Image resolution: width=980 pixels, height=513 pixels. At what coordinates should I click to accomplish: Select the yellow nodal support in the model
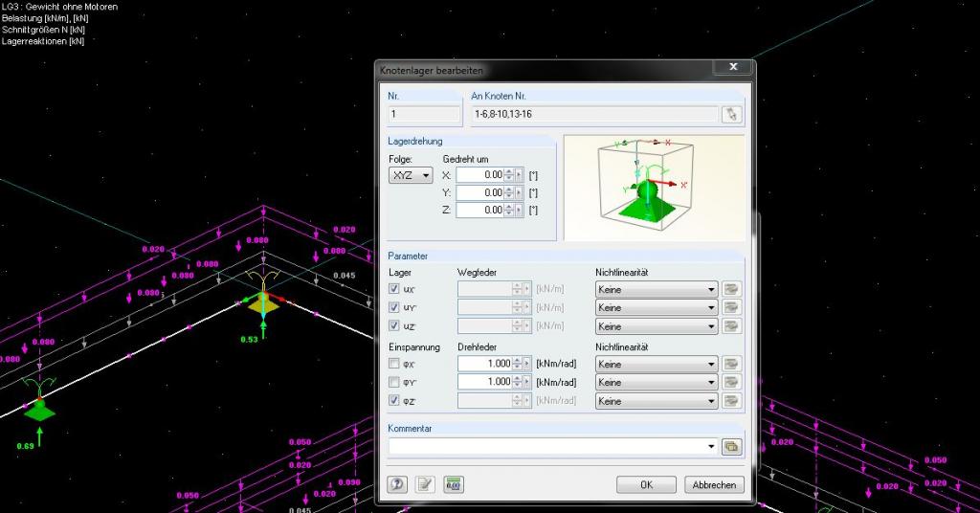[263, 301]
